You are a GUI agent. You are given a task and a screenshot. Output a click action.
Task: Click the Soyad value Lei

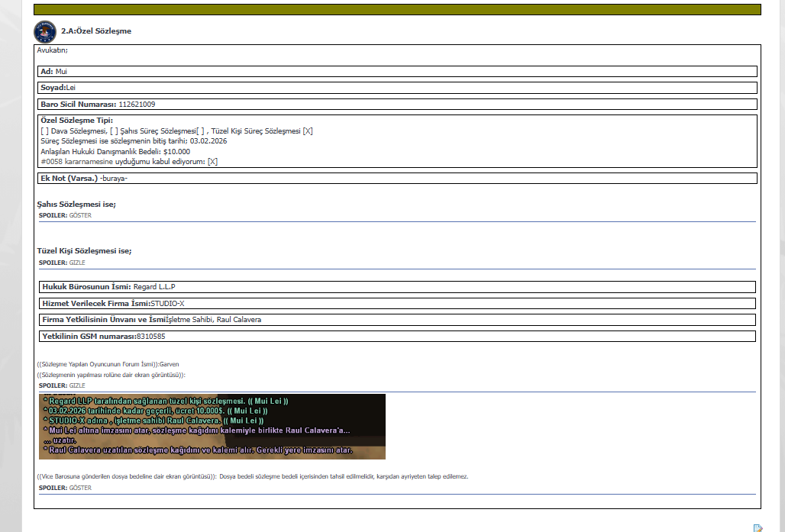coord(70,88)
